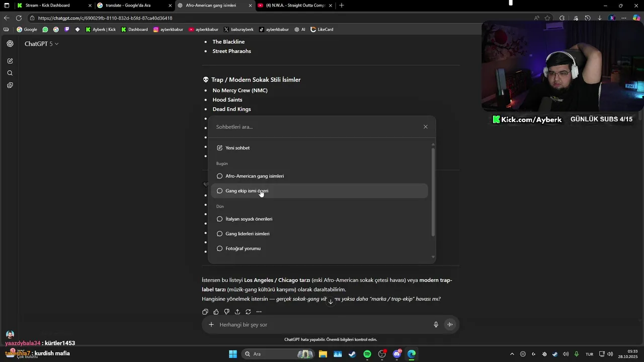
Task: Open the Twitch bookmark icon
Action: (67, 30)
